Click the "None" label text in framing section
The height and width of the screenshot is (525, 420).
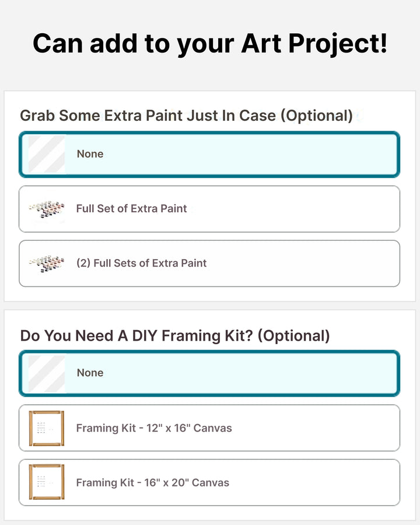pos(90,373)
